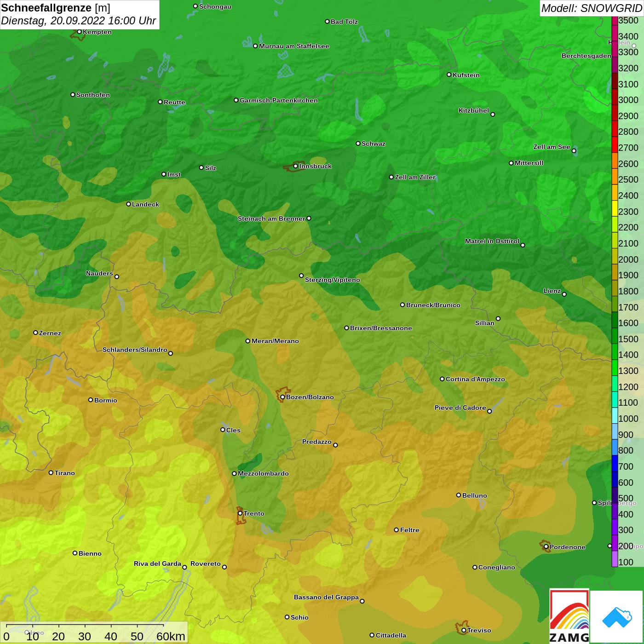Screen dimensions: 644x644
Task: Click the 'Sonthofen' label
Action: click(x=93, y=95)
